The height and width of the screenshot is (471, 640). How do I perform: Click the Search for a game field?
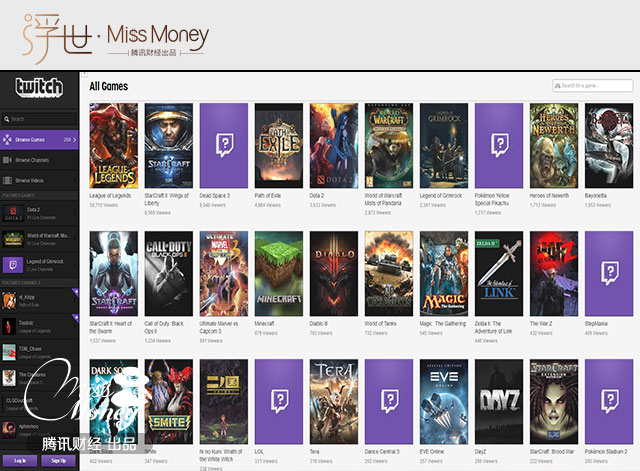pos(592,86)
